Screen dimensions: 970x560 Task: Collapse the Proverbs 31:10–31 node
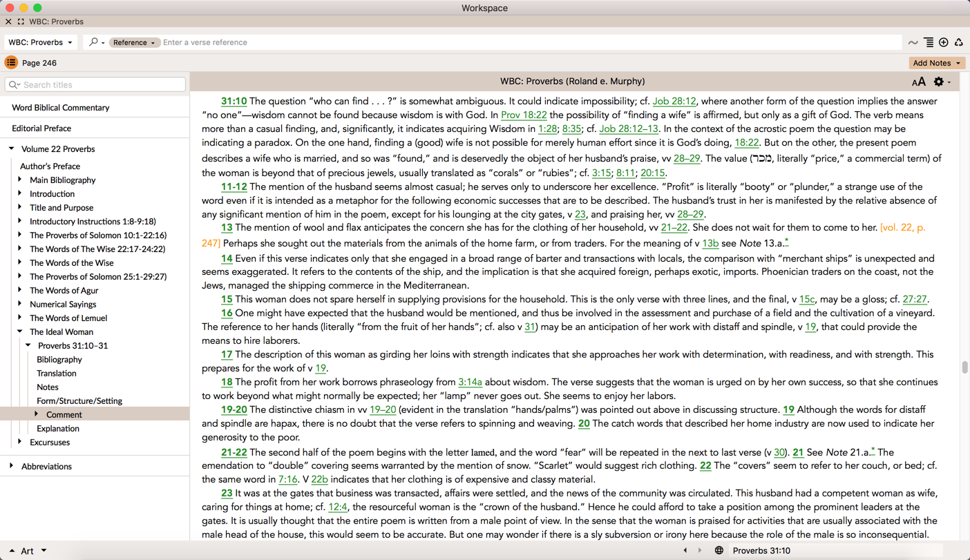coord(28,345)
